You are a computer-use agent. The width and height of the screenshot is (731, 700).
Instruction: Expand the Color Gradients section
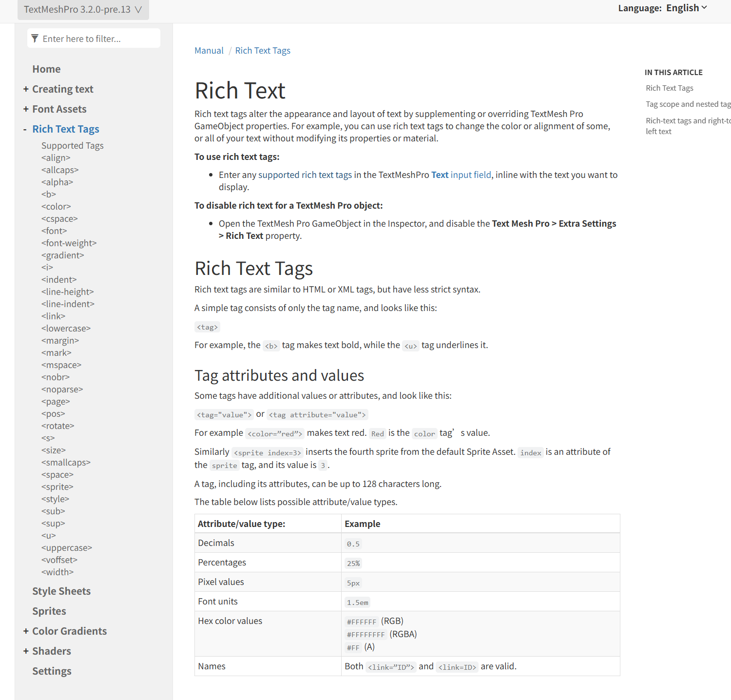(x=26, y=631)
